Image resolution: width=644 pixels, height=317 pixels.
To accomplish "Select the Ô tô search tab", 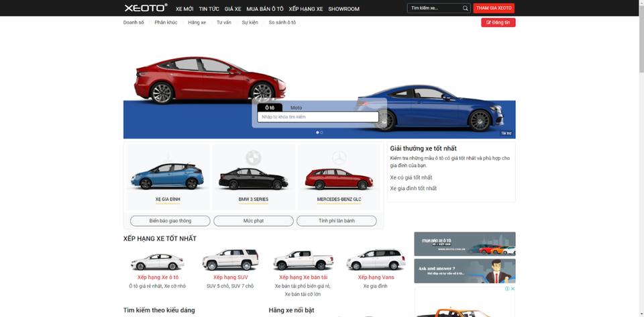I will click(270, 107).
